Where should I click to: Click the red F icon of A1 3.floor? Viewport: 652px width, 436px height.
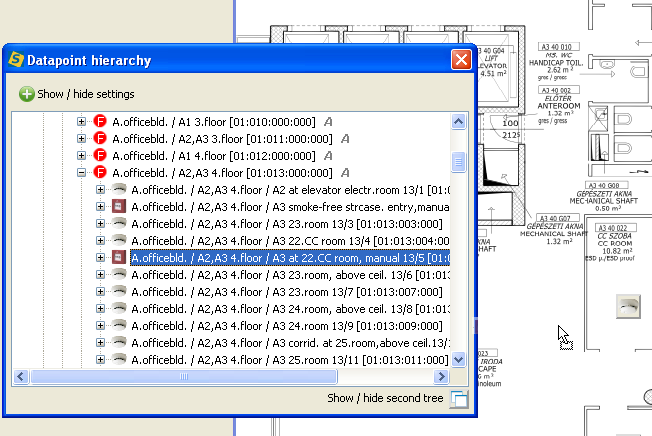100,122
